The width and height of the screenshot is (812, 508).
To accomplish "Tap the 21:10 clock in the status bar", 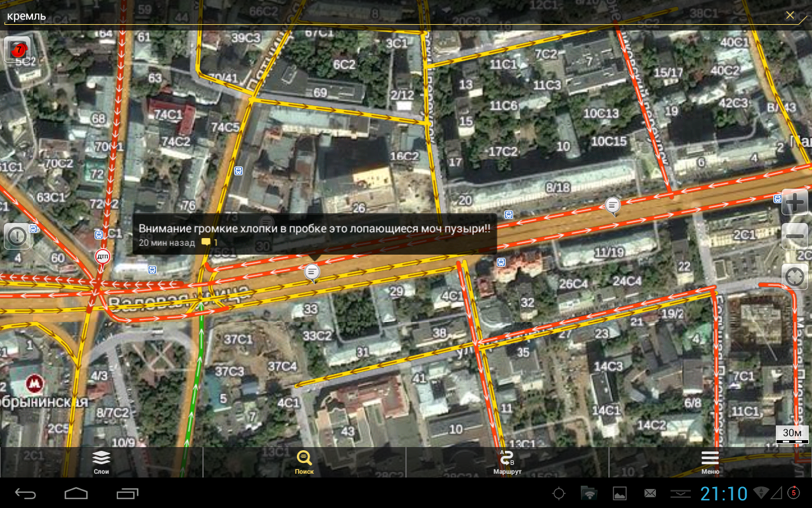I will (x=724, y=493).
